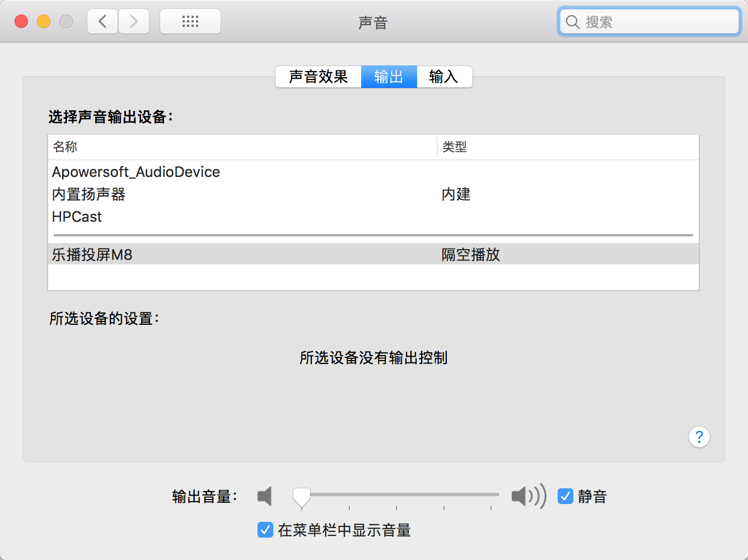Open help with the question mark button
This screenshot has height=560, width=748.
point(699,437)
